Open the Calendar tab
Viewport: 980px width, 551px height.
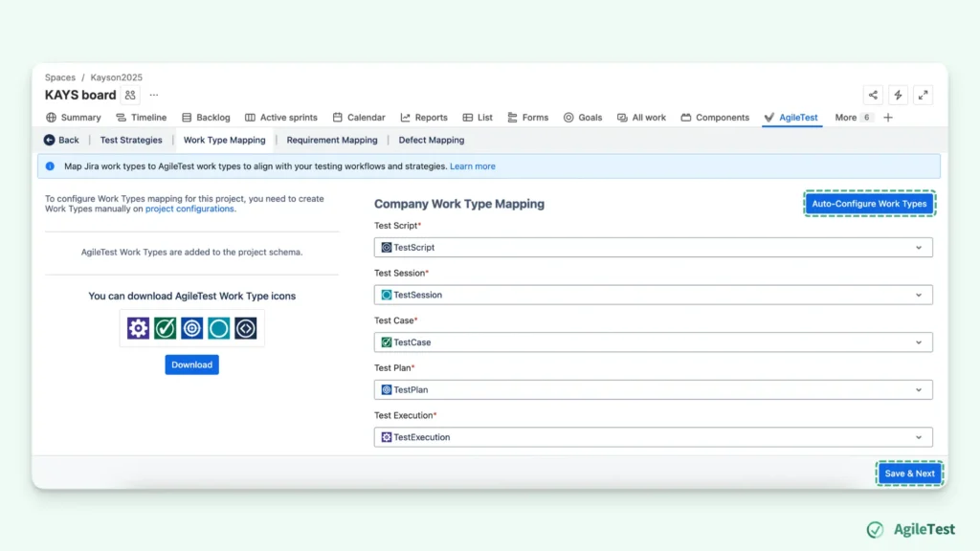[x=359, y=118]
